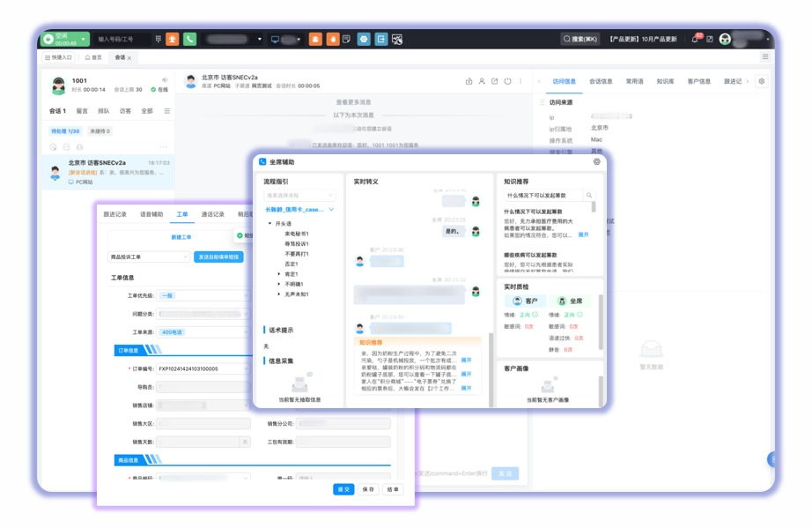The image size is (812, 528).
Task: Expand the 肯定1 tree node
Action: click(279, 274)
